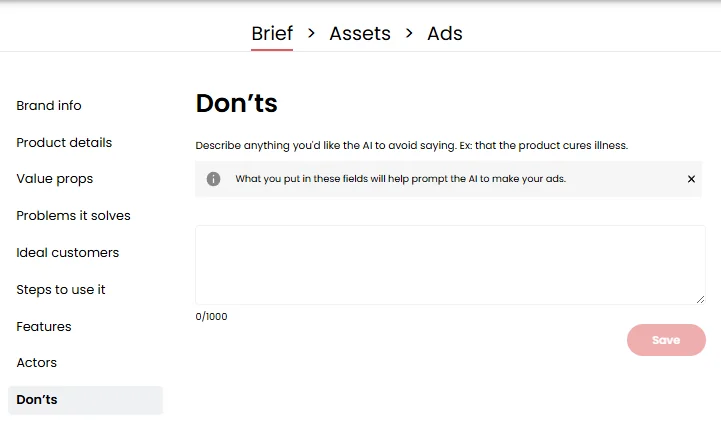Open the Features section

(x=44, y=327)
